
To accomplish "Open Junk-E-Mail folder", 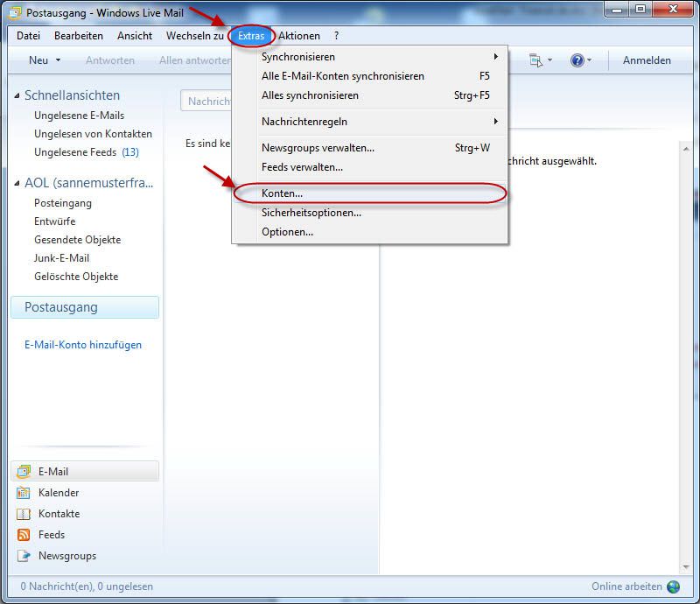I will (61, 258).
